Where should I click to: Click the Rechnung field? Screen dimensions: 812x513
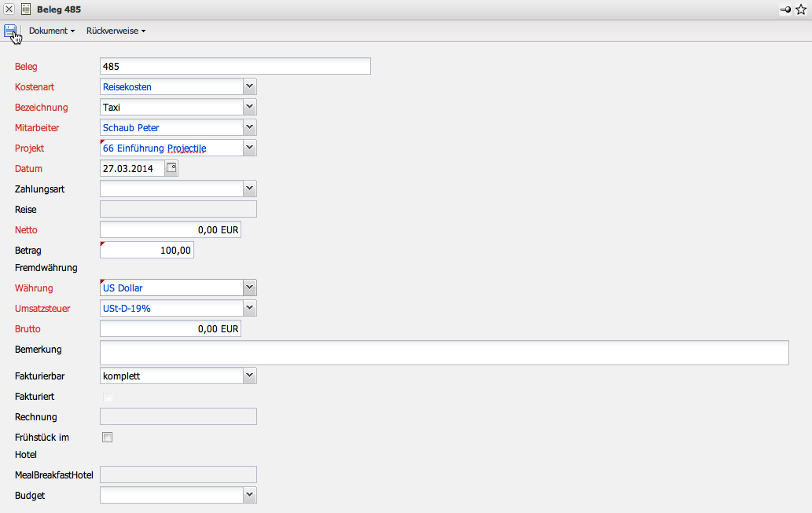pyautogui.click(x=178, y=416)
